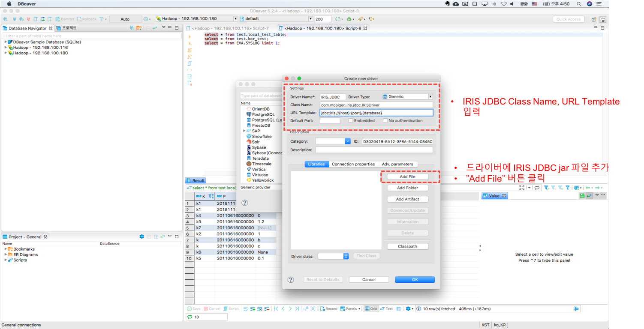The width and height of the screenshot is (644, 329).
Task: Click the Add File button in driver dialog
Action: tap(407, 176)
